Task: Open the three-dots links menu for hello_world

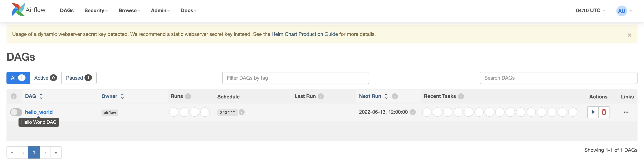Action: pos(626,112)
